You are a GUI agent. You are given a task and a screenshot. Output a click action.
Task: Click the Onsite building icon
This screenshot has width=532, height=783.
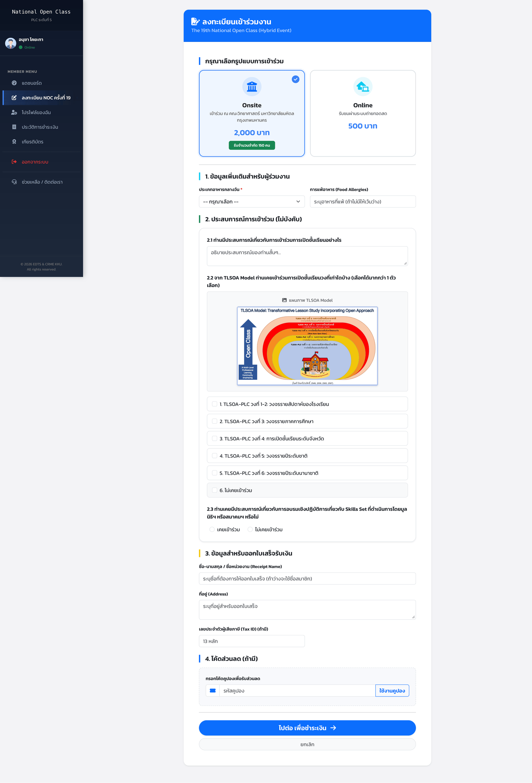[251, 87]
